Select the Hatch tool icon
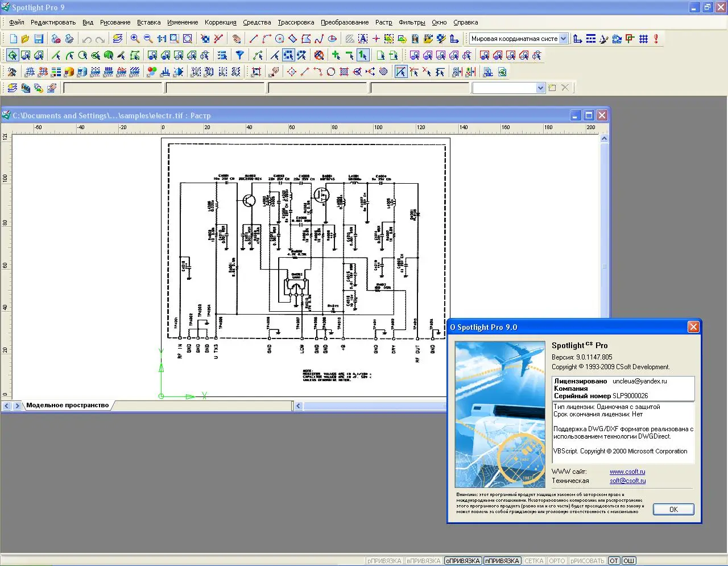Image resolution: width=728 pixels, height=566 pixels. (x=350, y=39)
